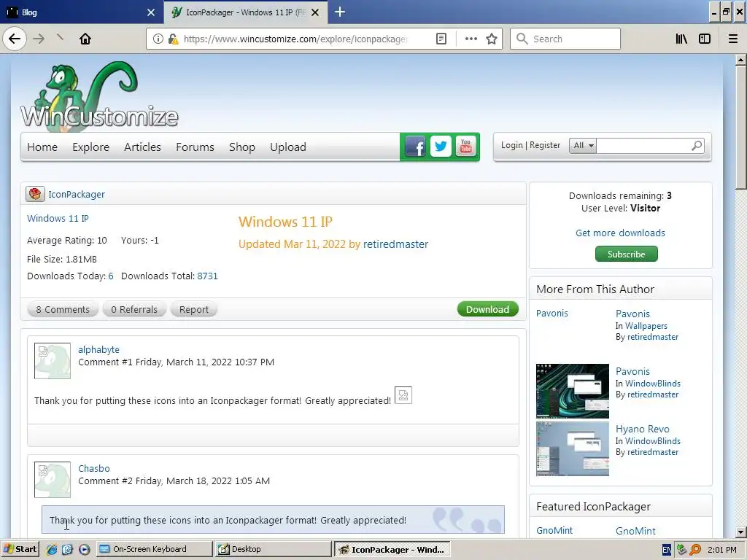Click the Windows Media Player quick launch icon

coord(84,549)
